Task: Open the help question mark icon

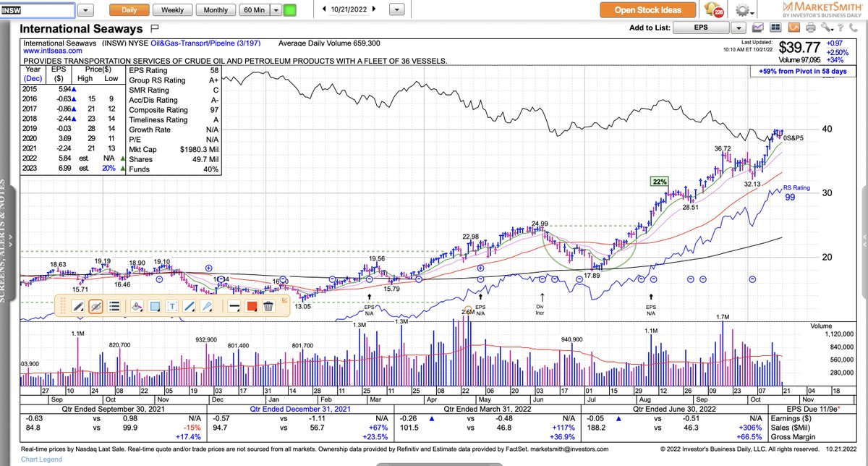Action: (841, 27)
